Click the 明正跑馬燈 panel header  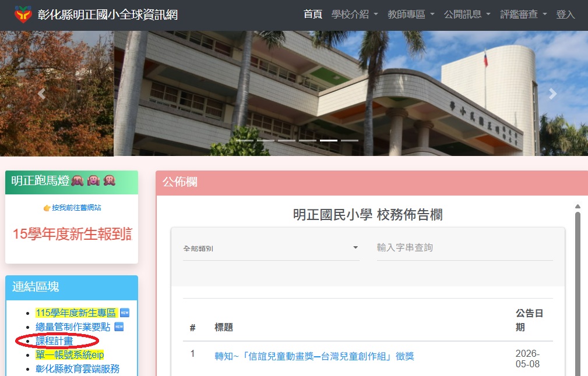coord(72,182)
